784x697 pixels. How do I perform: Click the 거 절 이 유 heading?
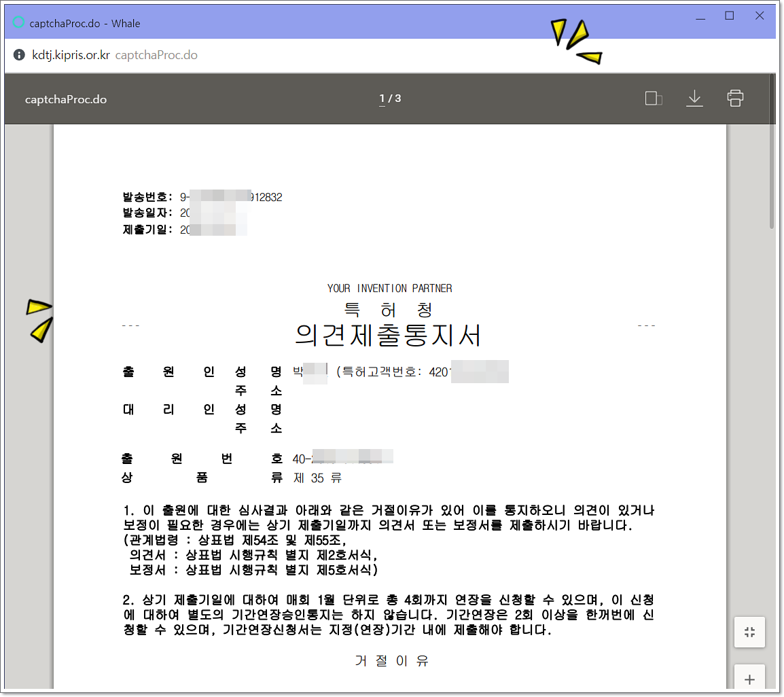tap(391, 661)
